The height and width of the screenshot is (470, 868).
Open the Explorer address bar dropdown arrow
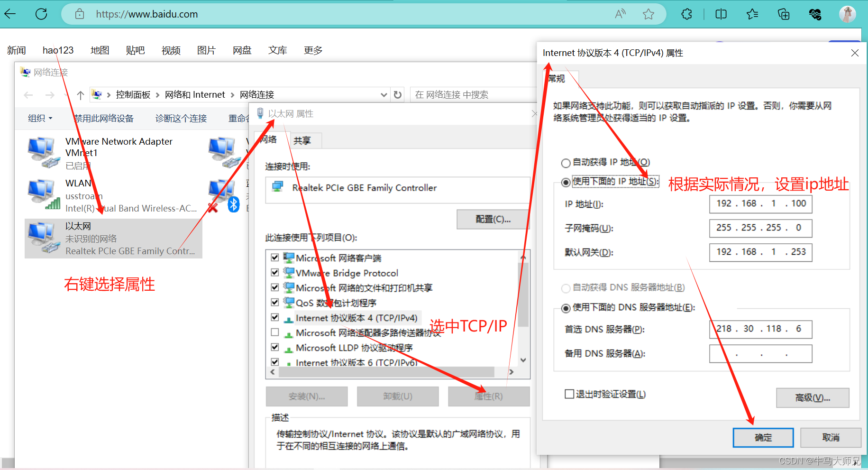click(384, 94)
